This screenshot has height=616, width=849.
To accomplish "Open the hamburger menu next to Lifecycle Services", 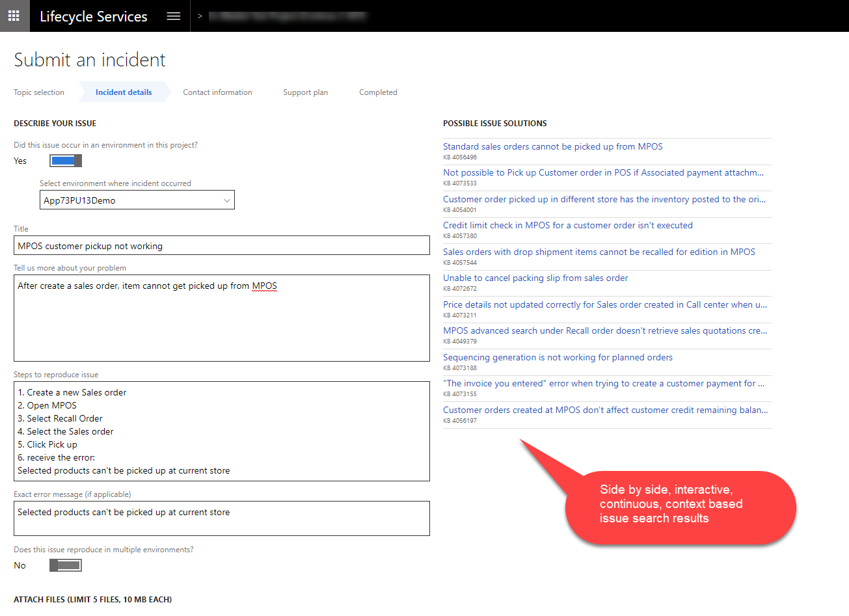I will tap(174, 16).
